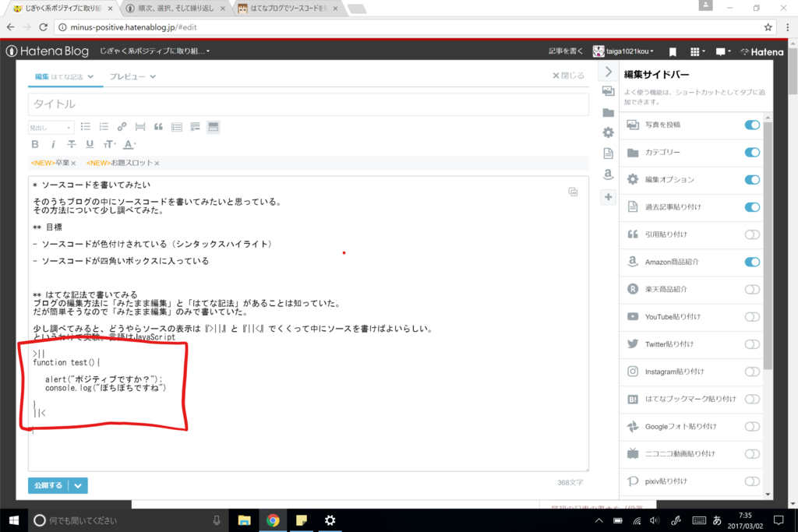Viewport: 798px width, 532px height.
Task: Open the photo upload panel icon
Action: coord(609,91)
